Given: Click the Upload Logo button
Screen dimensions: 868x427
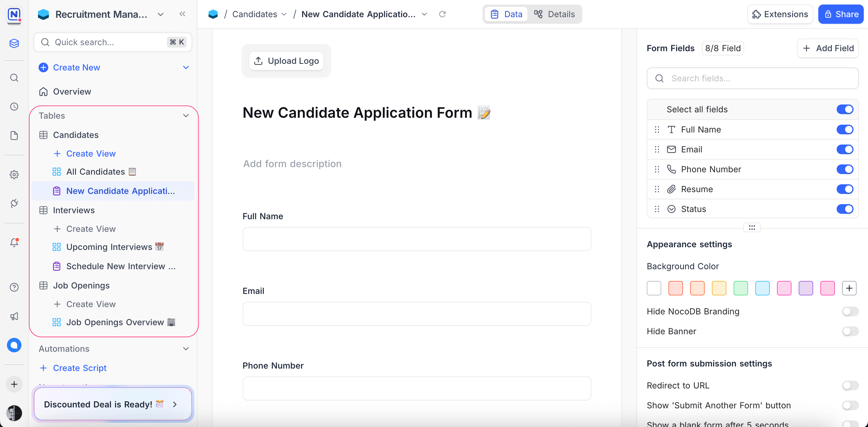Looking at the screenshot, I should click(286, 61).
